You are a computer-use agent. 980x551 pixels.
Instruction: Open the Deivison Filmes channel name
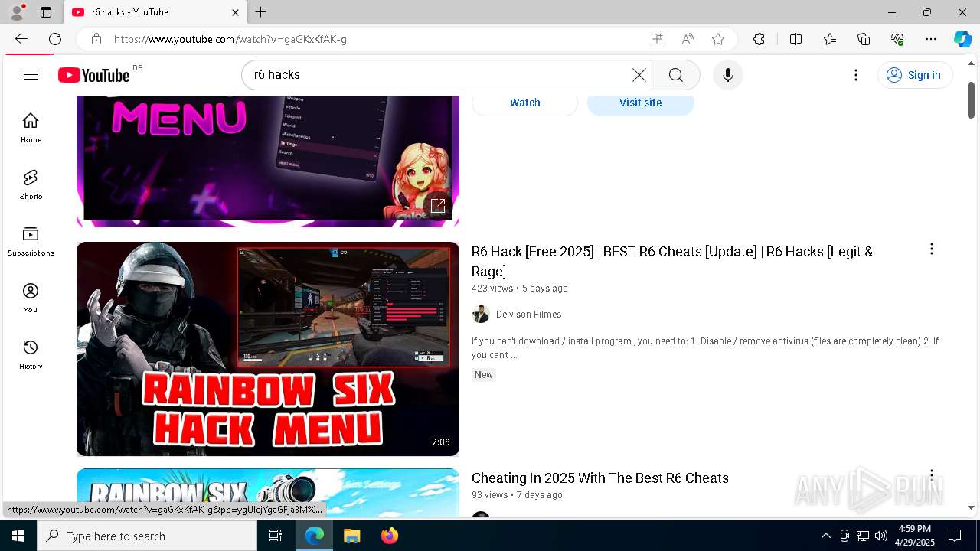[x=528, y=315]
